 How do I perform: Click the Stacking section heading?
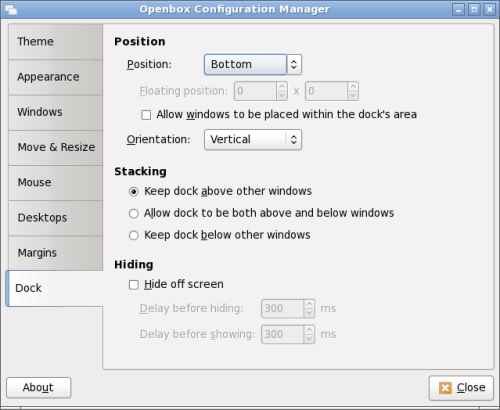coord(140,171)
